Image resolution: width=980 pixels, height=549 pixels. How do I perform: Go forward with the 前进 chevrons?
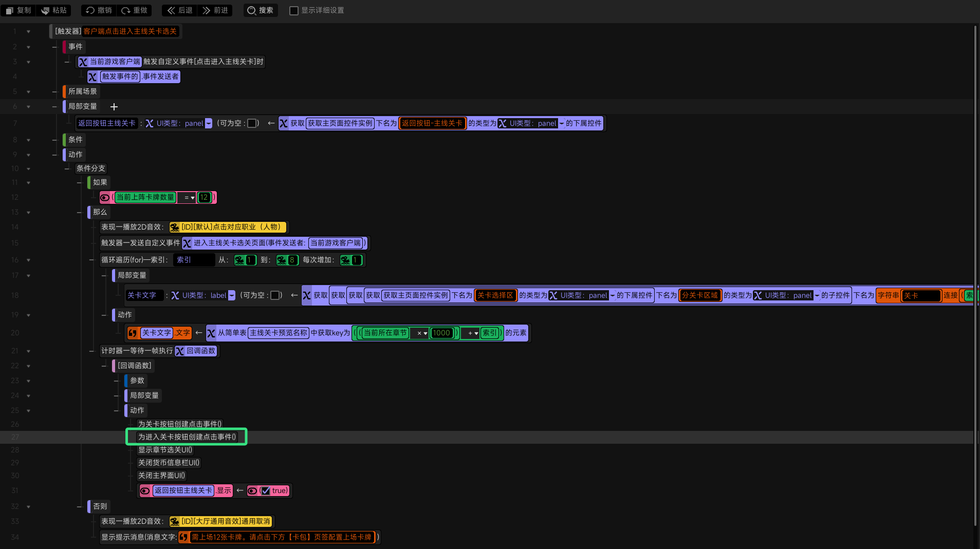207,10
